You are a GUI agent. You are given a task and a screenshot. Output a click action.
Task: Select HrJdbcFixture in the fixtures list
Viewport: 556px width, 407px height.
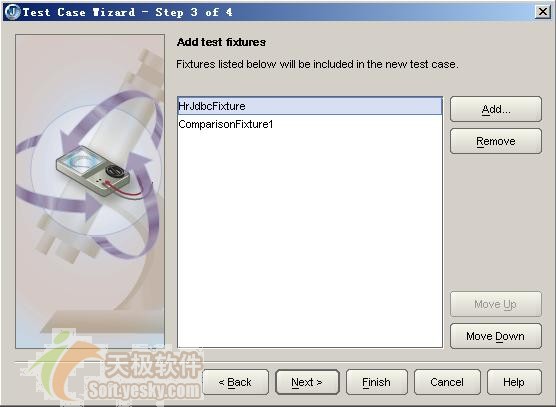(310, 106)
